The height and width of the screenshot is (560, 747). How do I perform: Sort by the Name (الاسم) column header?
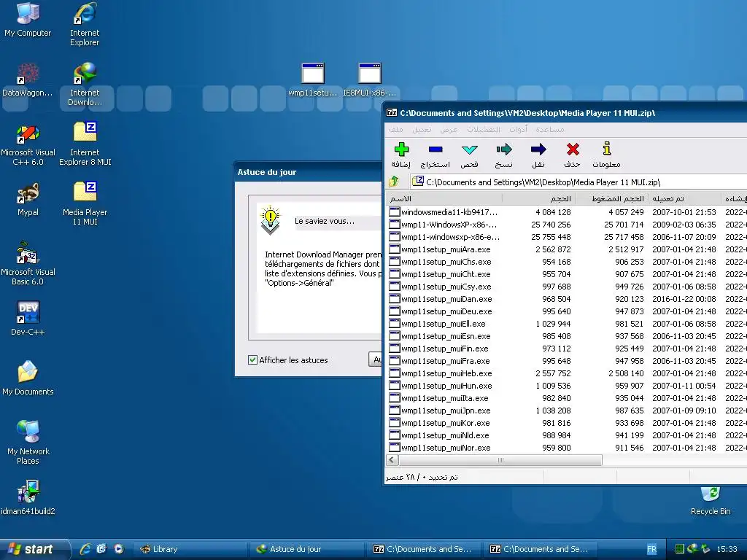(x=444, y=198)
